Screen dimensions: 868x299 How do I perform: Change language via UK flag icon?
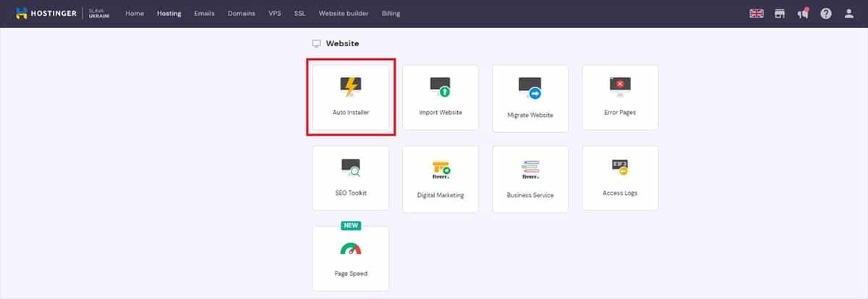pos(757,14)
